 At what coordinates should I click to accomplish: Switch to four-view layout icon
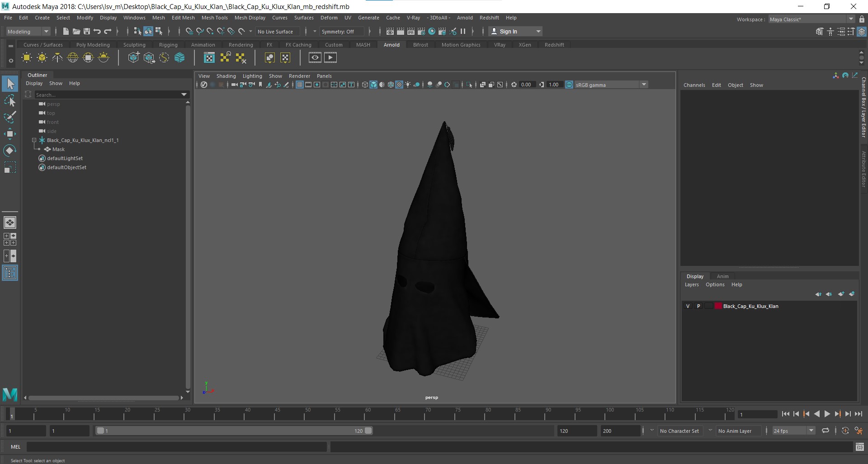pos(10,239)
